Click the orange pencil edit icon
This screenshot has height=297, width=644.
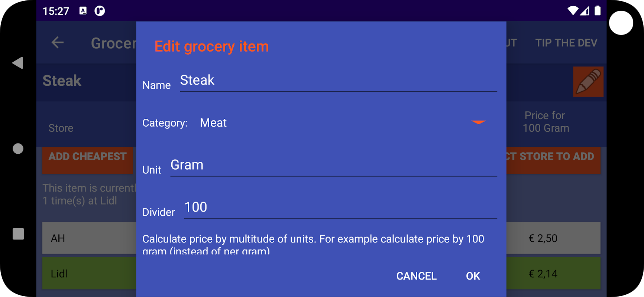[x=588, y=82]
